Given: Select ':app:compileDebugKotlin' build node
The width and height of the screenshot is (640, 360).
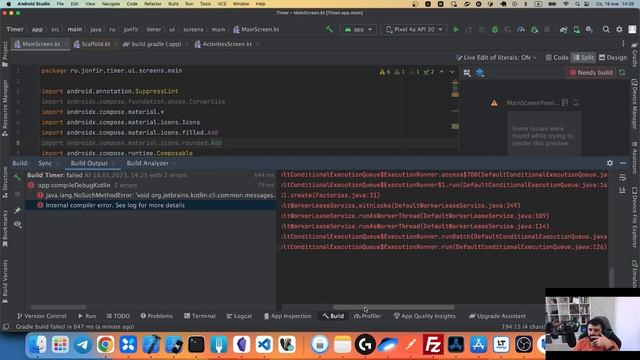Looking at the screenshot, I should (x=151, y=185).
